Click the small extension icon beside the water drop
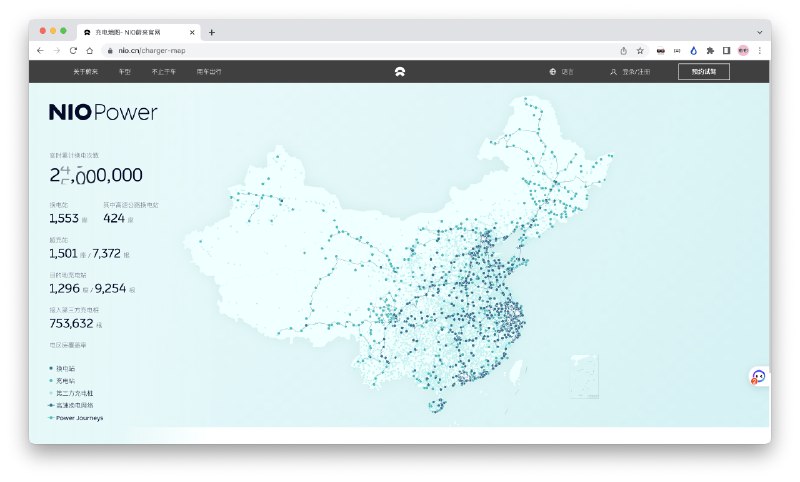This screenshot has height=482, width=800. pos(677,50)
